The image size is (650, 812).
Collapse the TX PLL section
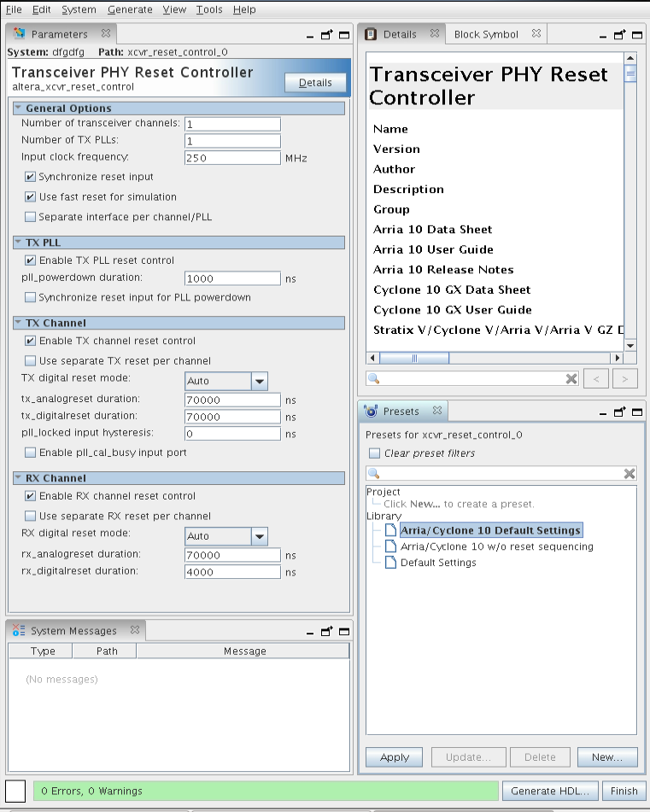(18, 242)
